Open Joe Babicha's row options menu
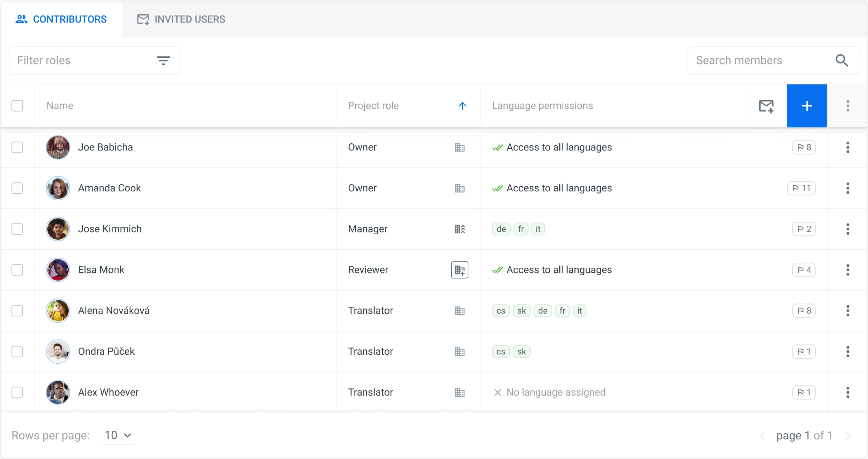 pos(848,147)
